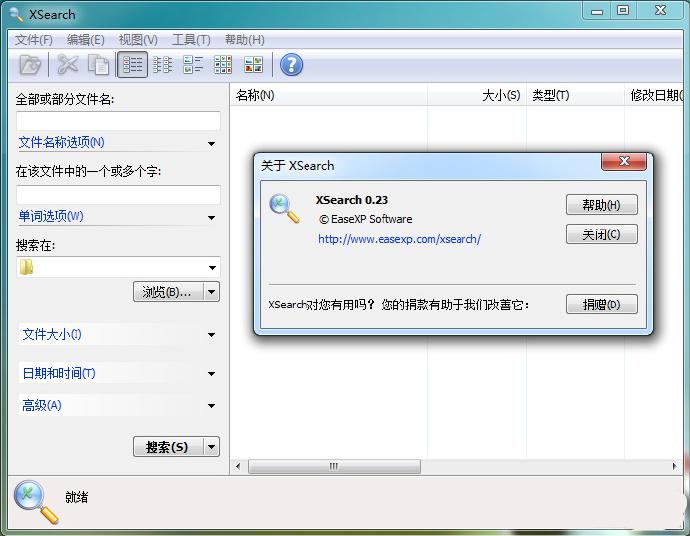
Task: Switch to thumbnails view toolbar icon
Action: [x=253, y=65]
